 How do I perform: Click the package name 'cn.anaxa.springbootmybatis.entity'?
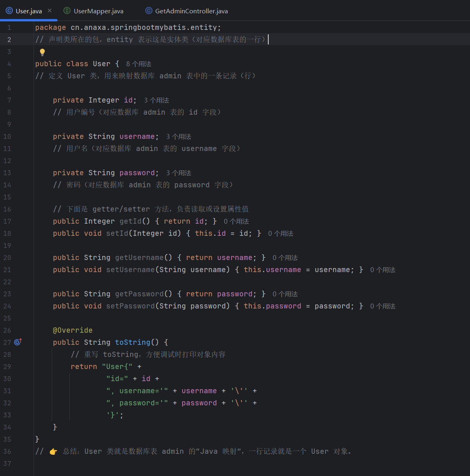pos(144,27)
